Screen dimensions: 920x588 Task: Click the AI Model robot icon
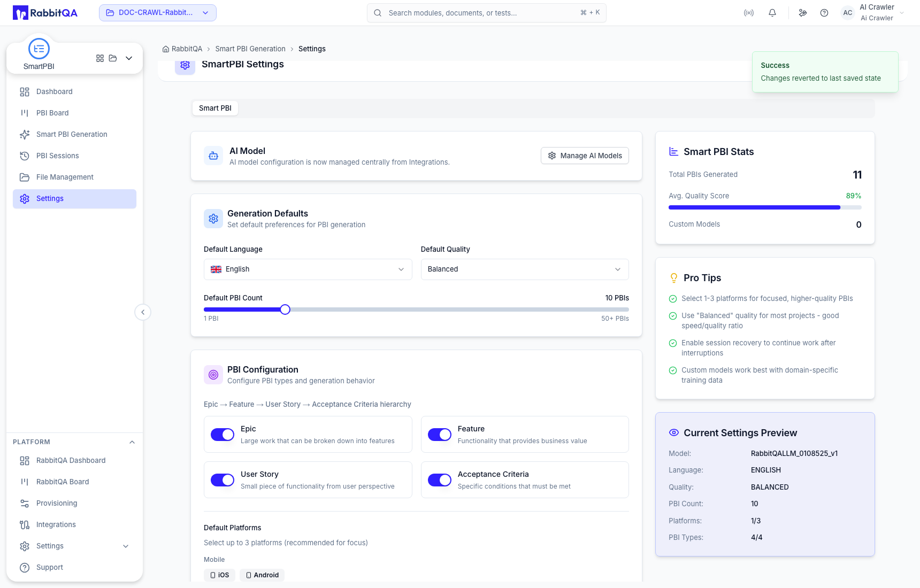point(213,156)
